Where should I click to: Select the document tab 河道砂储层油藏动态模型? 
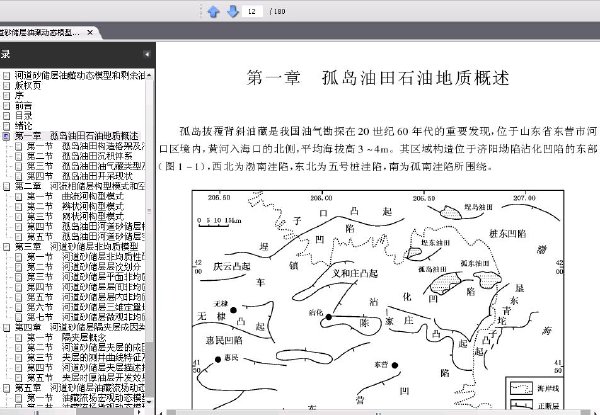tap(39, 33)
